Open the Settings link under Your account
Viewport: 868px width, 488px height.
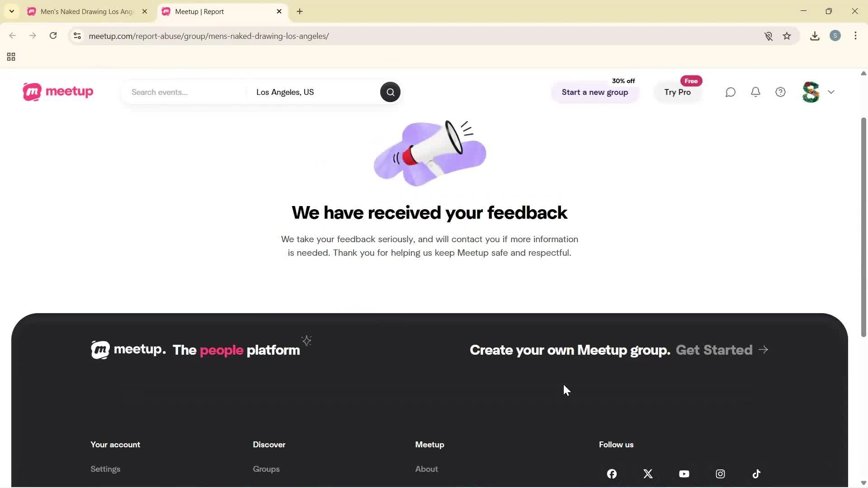tap(105, 469)
